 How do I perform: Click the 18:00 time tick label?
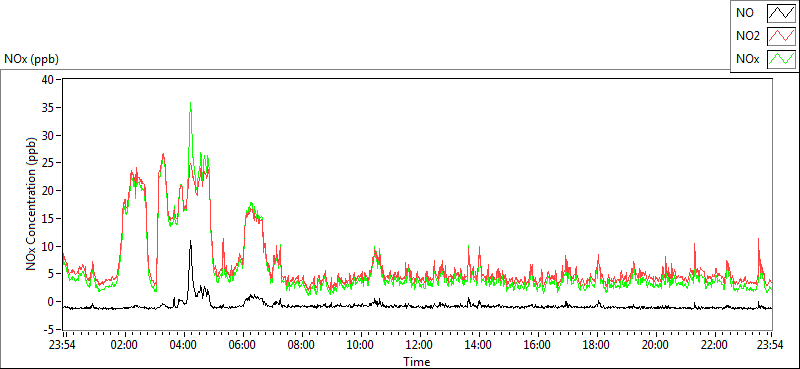[596, 345]
